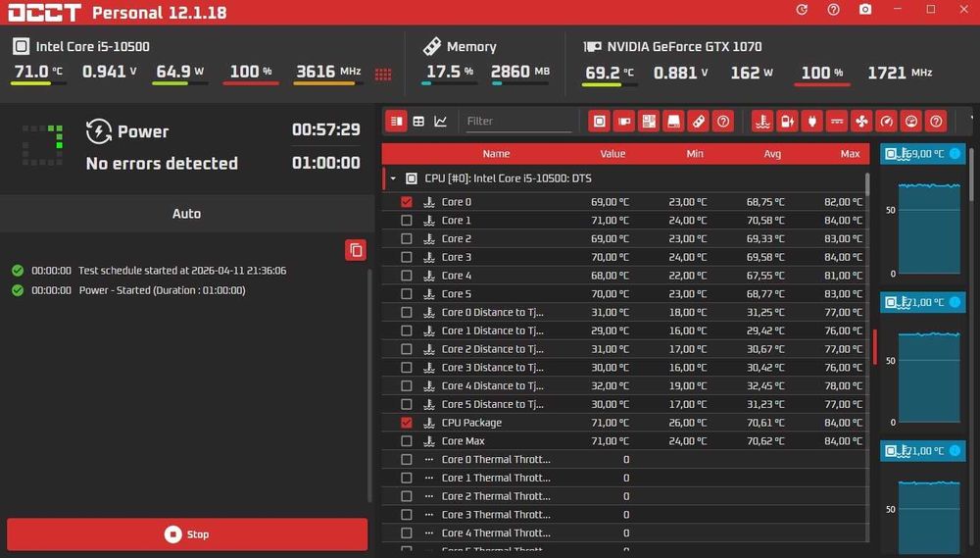Image resolution: width=980 pixels, height=558 pixels.
Task: Click the first question mark filter icon
Action: tap(723, 122)
